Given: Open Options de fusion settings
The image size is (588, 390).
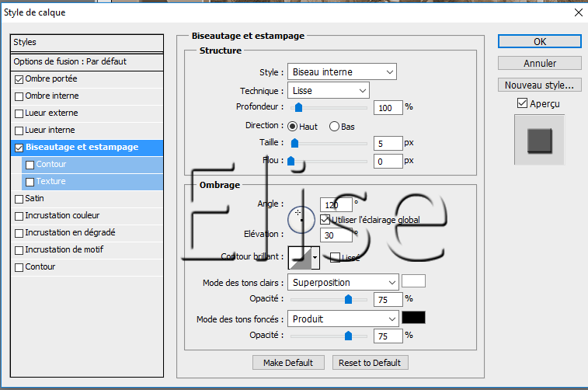Looking at the screenshot, I should coord(70,61).
